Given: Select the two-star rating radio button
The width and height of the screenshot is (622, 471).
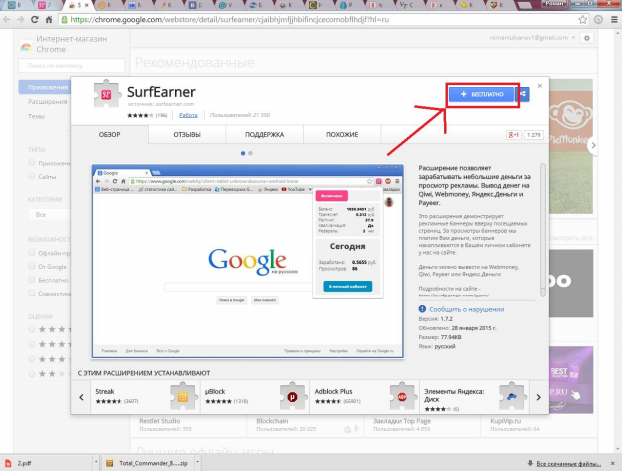Looking at the screenshot, I should (32, 373).
